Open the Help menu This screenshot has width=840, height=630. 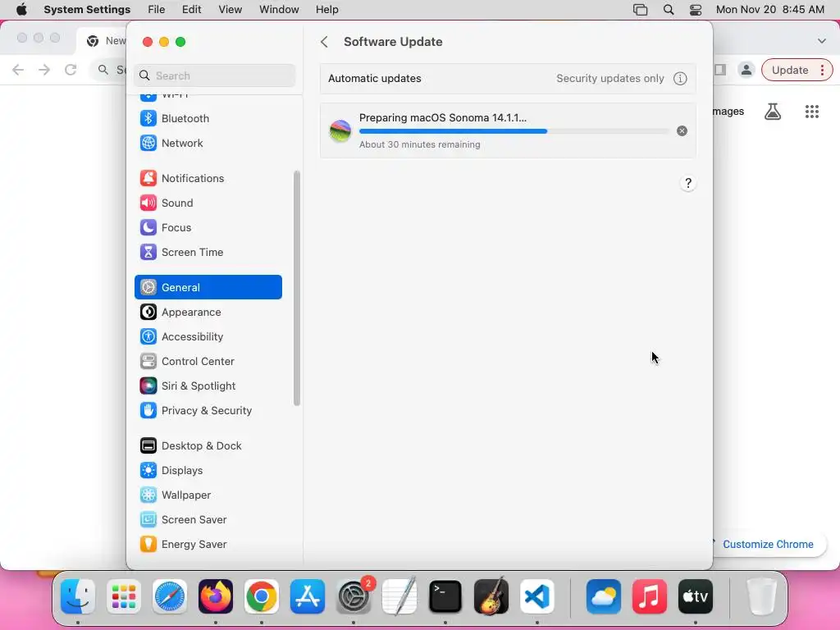tap(326, 10)
